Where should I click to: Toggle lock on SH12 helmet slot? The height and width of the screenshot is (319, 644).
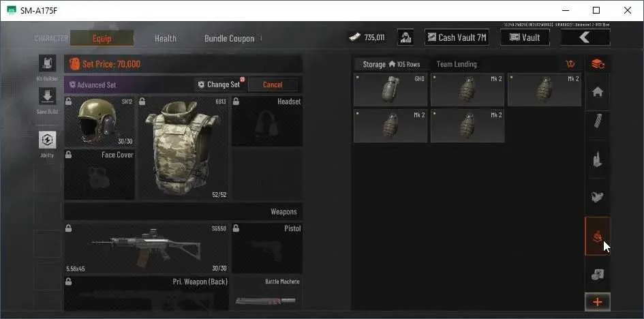tap(69, 101)
